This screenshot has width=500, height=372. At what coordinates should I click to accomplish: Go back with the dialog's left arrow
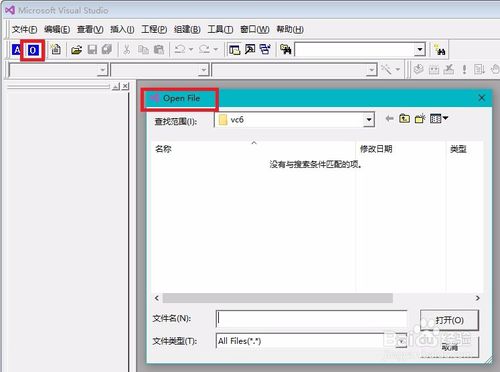[389, 118]
